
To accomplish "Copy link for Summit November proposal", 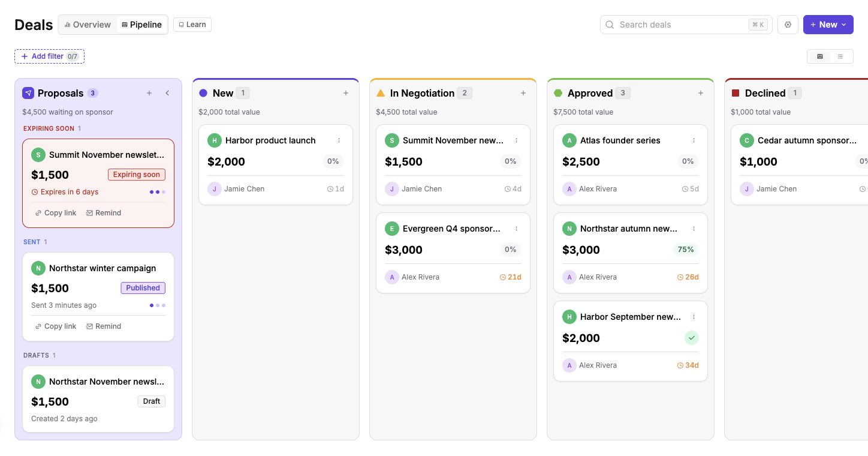I will [x=56, y=213].
